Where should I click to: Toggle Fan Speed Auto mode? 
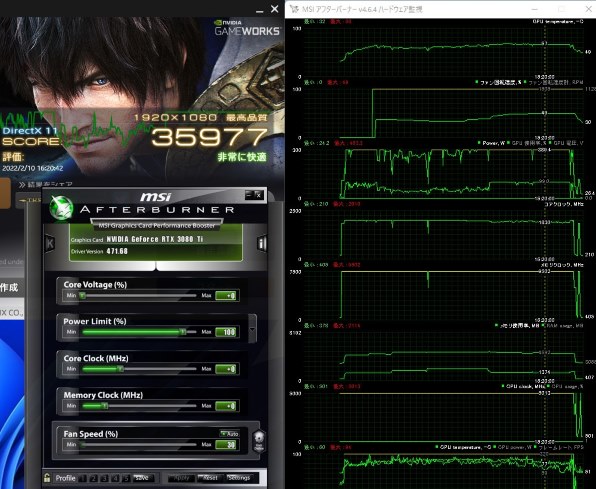tap(230, 433)
